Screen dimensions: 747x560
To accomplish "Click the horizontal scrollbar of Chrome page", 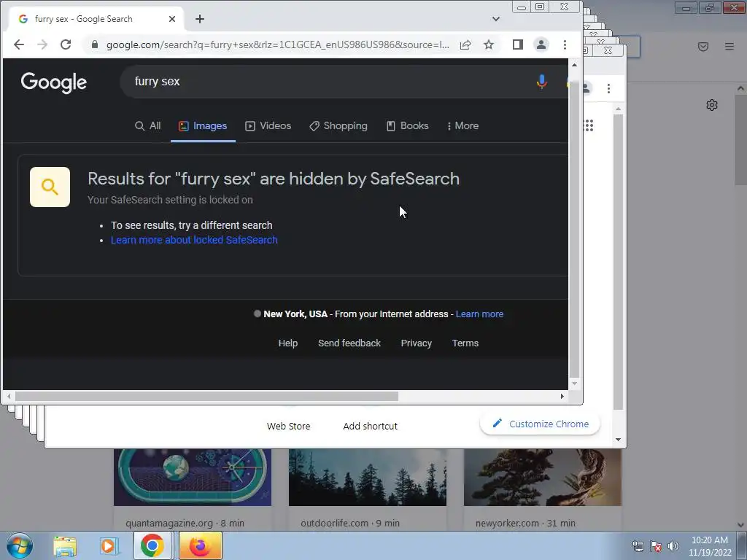I will (206, 396).
